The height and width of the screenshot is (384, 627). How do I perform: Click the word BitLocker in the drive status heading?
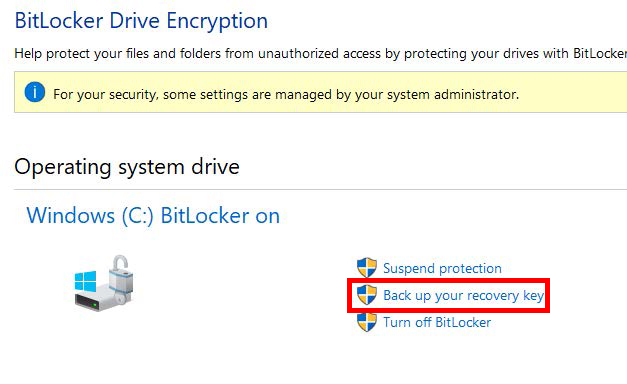pos(205,216)
